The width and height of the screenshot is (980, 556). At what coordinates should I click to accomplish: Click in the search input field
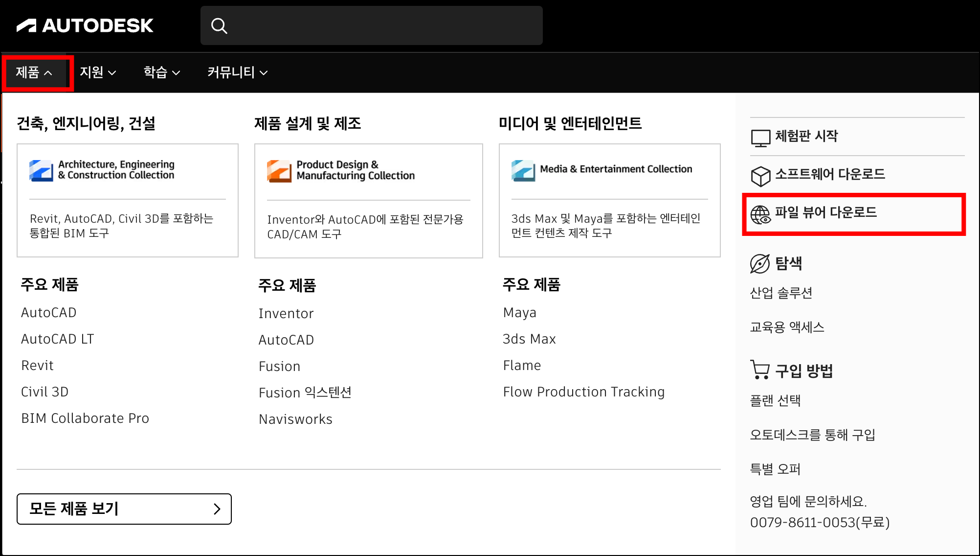pos(381,26)
